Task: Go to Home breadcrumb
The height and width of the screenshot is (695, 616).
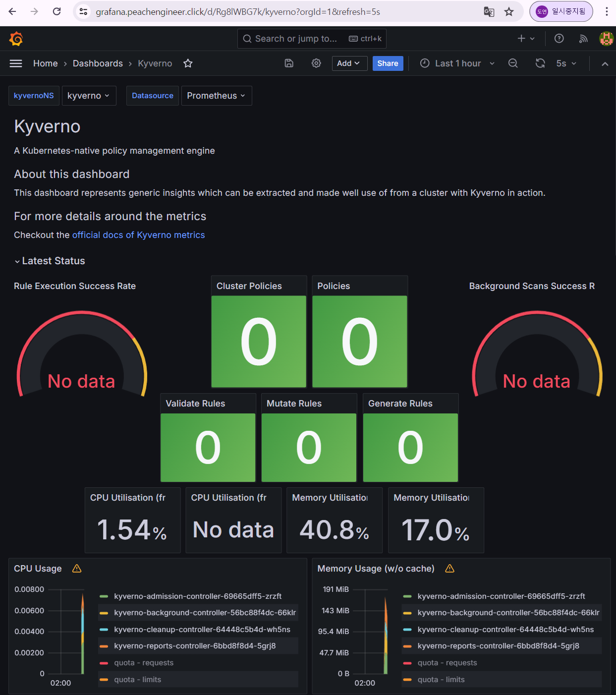Action: click(x=46, y=63)
